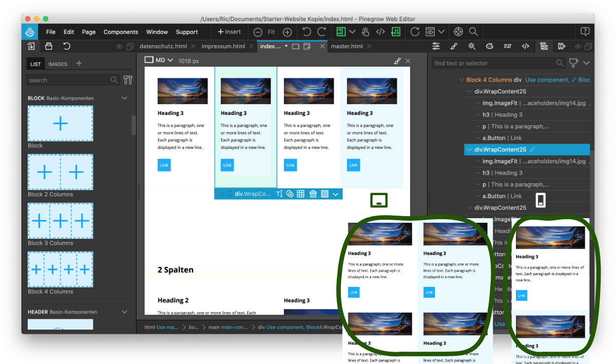
Task: Click the Pinegrow logo icon
Action: point(30,32)
